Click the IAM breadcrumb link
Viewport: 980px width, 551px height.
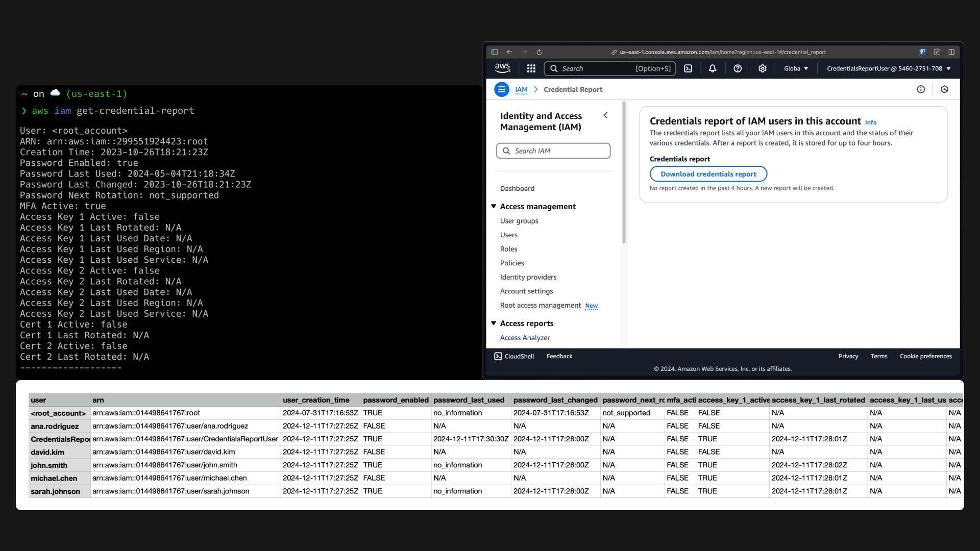click(521, 89)
